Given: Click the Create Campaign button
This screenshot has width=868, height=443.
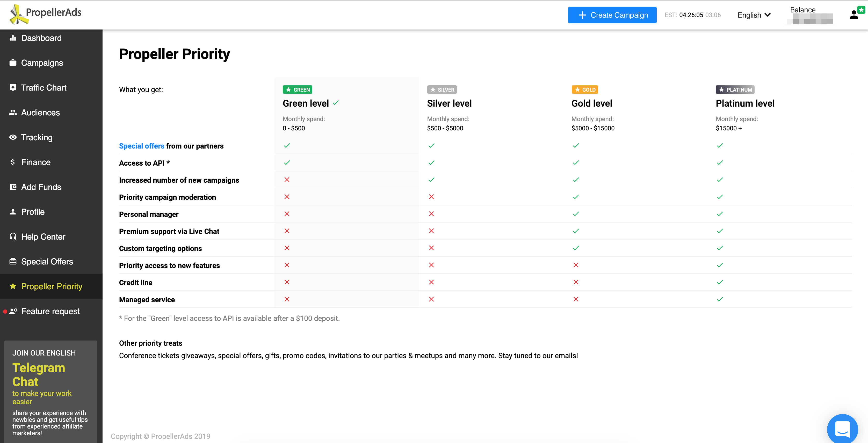Looking at the screenshot, I should tap(612, 15).
